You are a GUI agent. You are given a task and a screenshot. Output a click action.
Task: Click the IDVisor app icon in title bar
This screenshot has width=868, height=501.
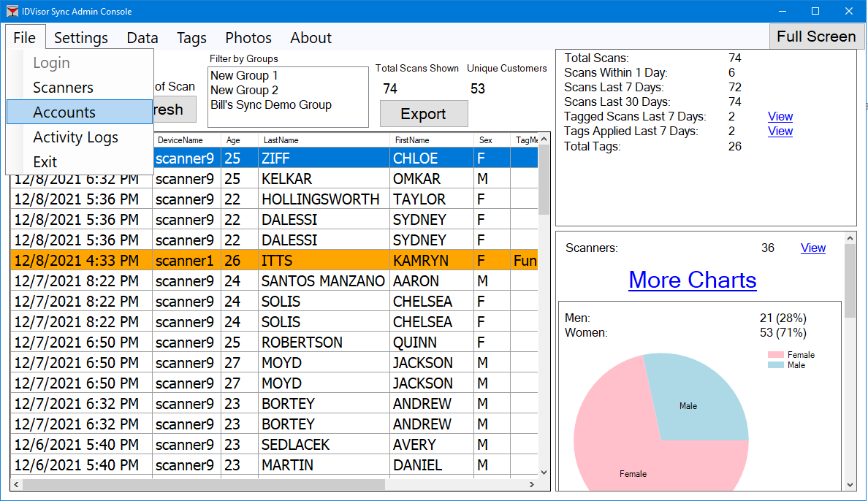pyautogui.click(x=12, y=12)
